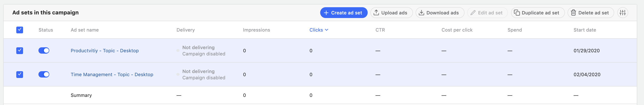This screenshot has height=105, width=644.
Task: Click the pencil icon for Edit ad set
Action: (x=473, y=13)
